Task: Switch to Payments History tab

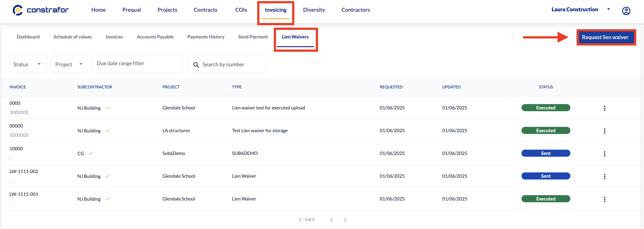Action: click(x=206, y=37)
